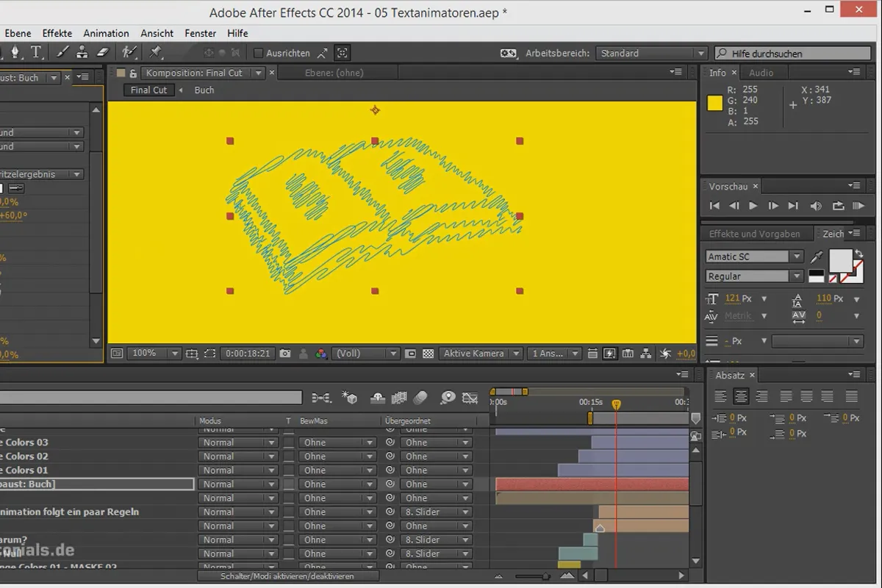Mute audio in the Preview panel
The width and height of the screenshot is (882, 588).
point(816,207)
